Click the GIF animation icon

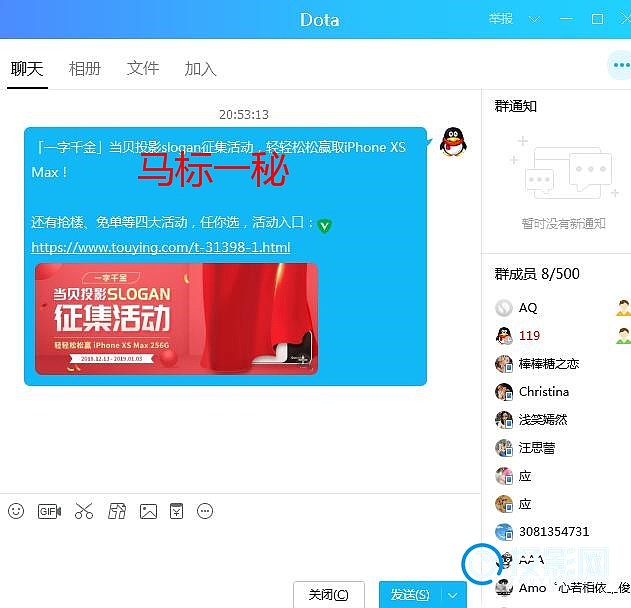click(x=49, y=511)
